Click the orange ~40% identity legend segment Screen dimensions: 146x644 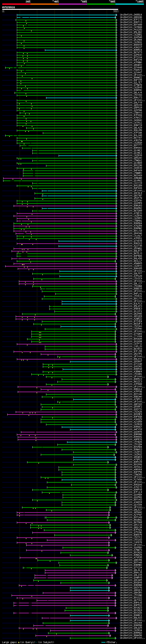click(x=44, y=4)
